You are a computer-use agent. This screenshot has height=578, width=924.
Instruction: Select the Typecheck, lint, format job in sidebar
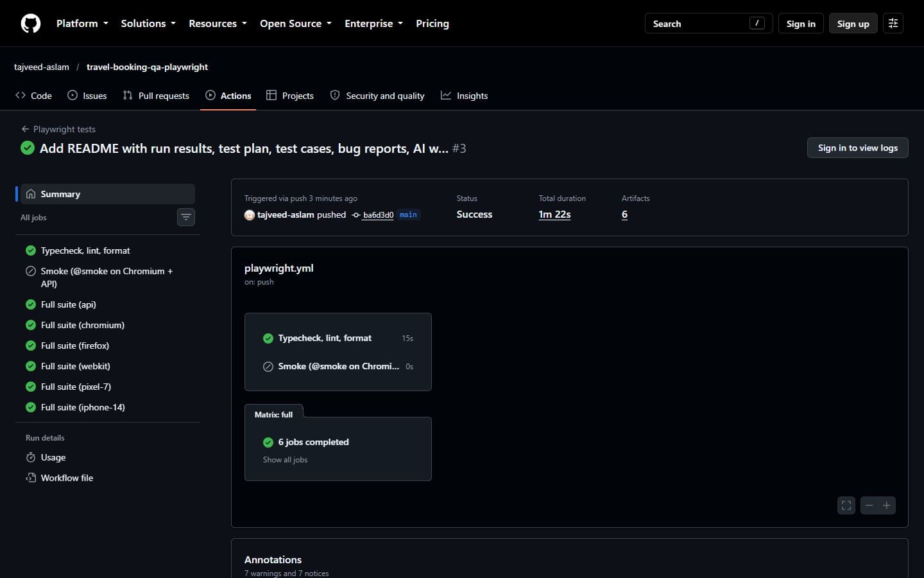point(108,250)
